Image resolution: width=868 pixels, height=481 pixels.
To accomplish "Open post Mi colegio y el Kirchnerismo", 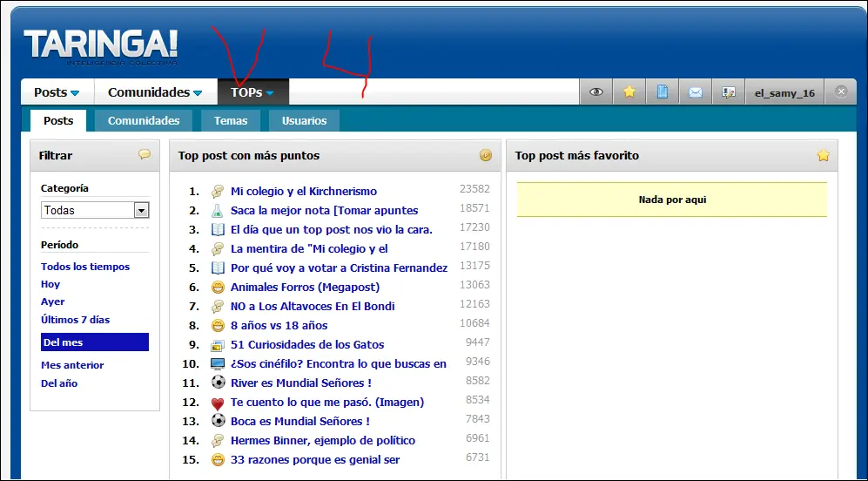I will point(304,192).
